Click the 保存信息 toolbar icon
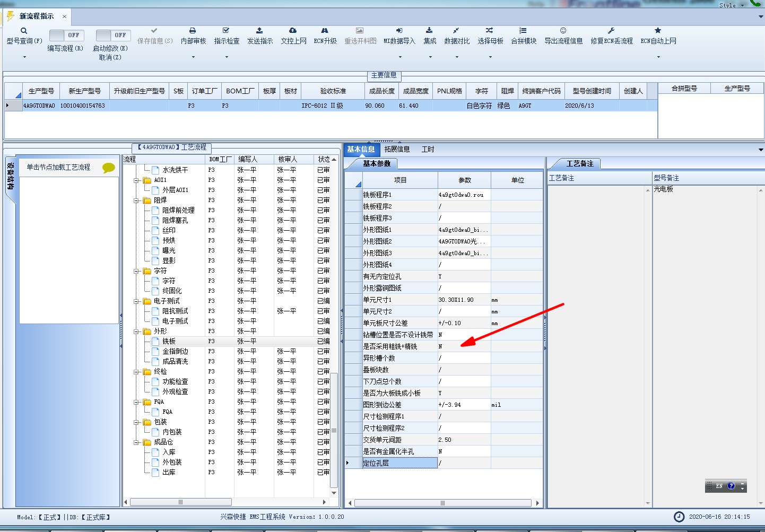This screenshot has width=765, height=532. point(154,31)
